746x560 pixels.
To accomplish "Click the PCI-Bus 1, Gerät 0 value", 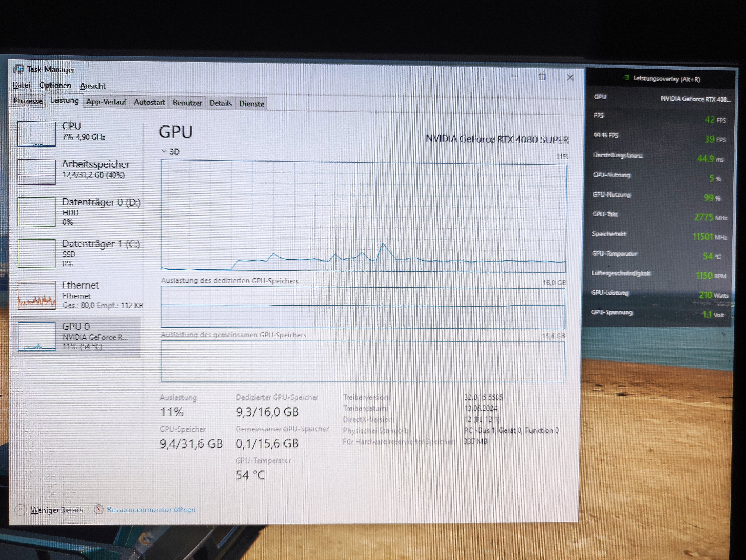I will (511, 430).
